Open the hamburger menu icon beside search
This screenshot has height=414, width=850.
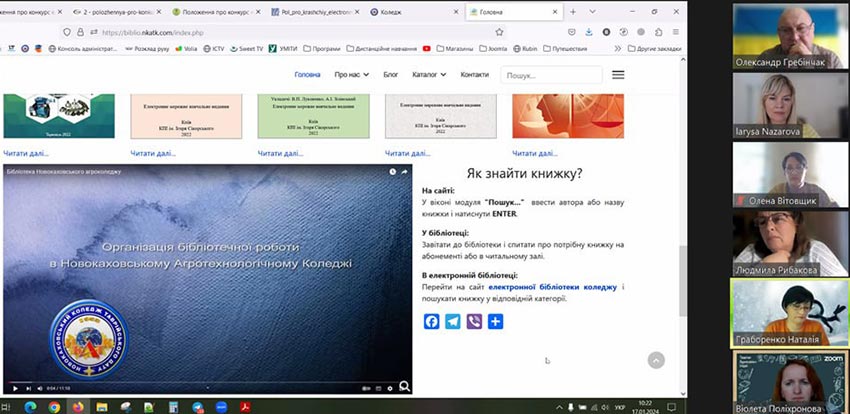pyautogui.click(x=618, y=75)
